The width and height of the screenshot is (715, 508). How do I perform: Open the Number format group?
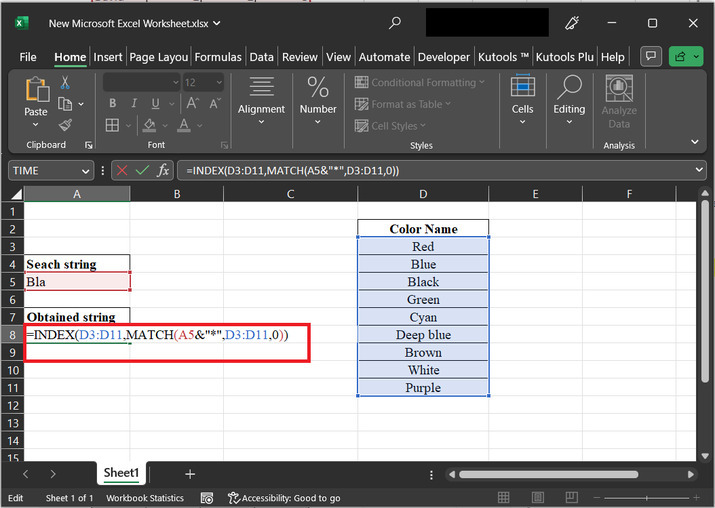tap(318, 100)
